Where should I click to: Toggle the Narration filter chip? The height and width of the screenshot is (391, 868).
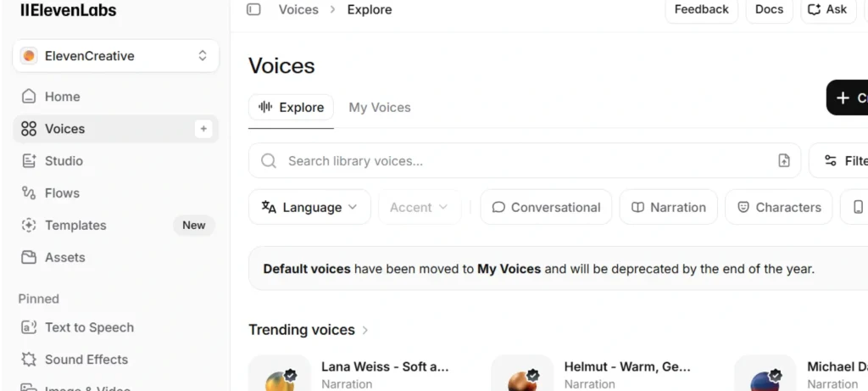(668, 207)
